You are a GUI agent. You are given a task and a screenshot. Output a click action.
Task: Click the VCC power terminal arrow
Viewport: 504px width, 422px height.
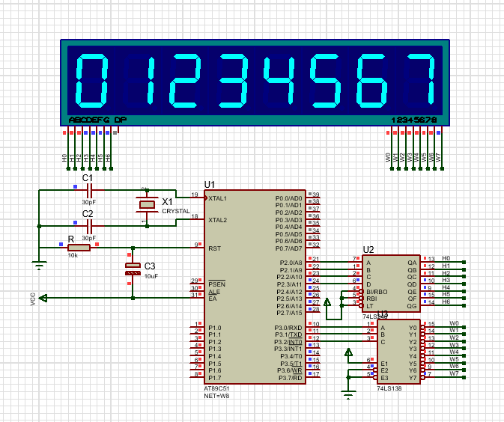pos(43,298)
